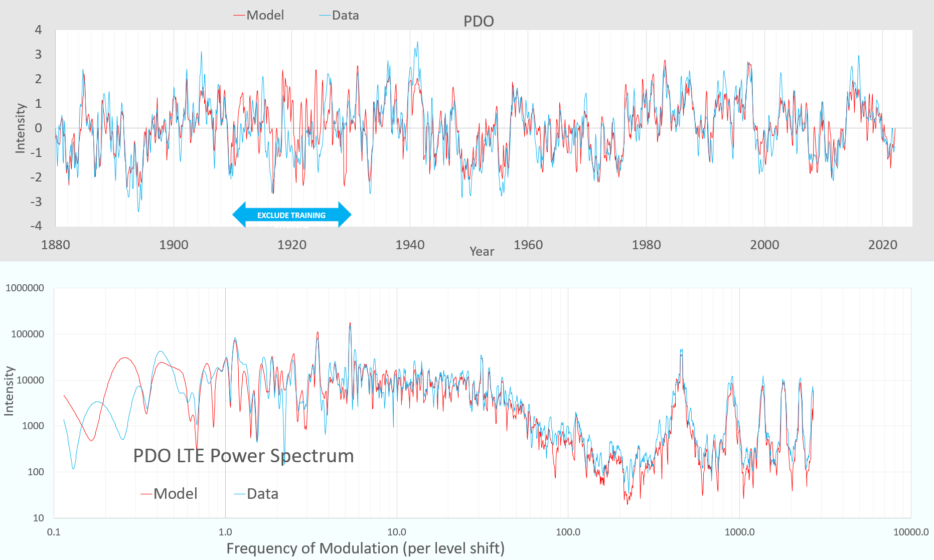Click the 10000 intensity tick label
This screenshot has height=560, width=934.
(x=30, y=380)
